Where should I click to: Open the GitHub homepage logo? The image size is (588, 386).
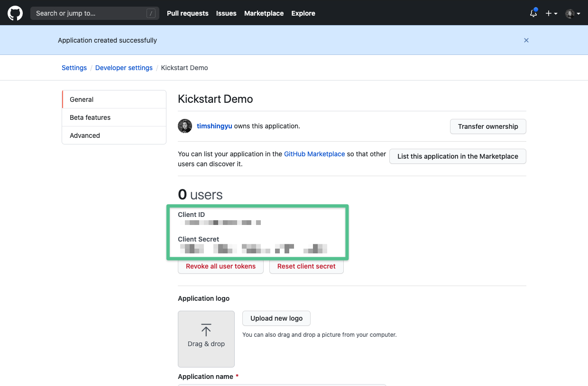(x=15, y=13)
